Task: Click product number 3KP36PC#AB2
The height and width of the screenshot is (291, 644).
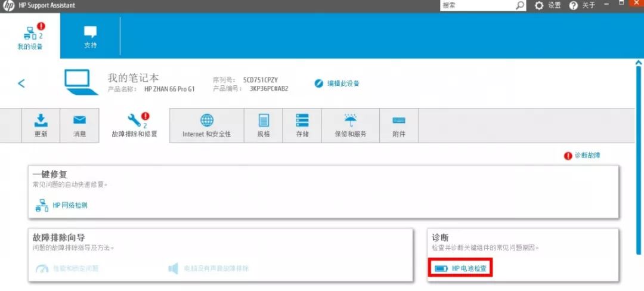Action: [x=268, y=88]
